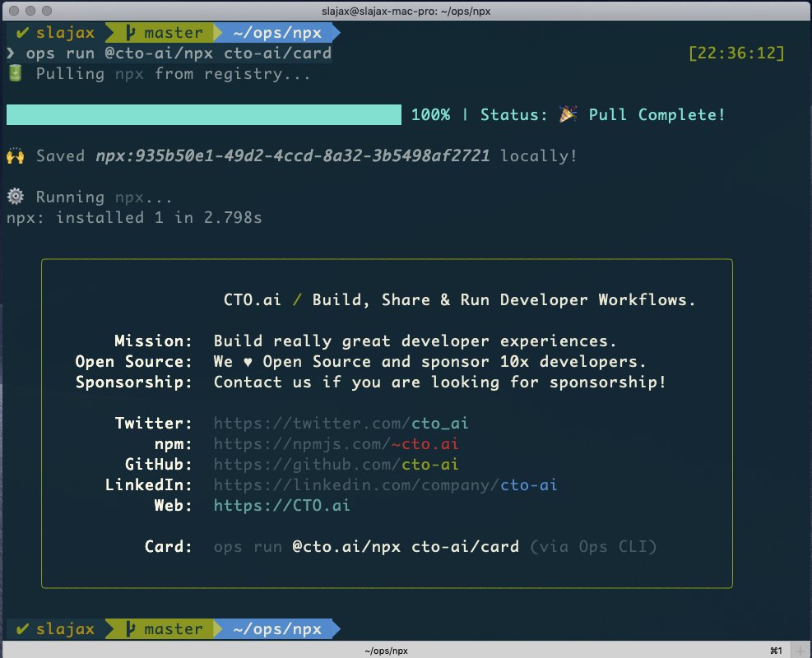812x658 pixels.
Task: Click the bottom prompt path ~/ops/npx
Action: pyautogui.click(x=277, y=628)
